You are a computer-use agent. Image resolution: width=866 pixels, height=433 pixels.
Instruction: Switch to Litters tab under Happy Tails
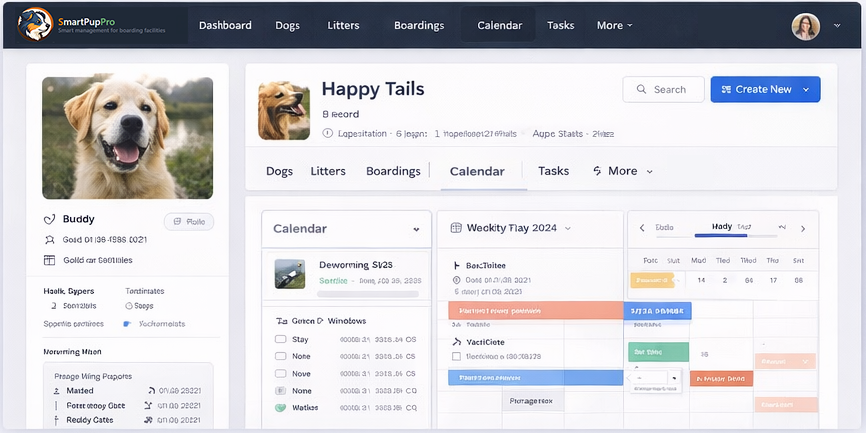(x=328, y=171)
